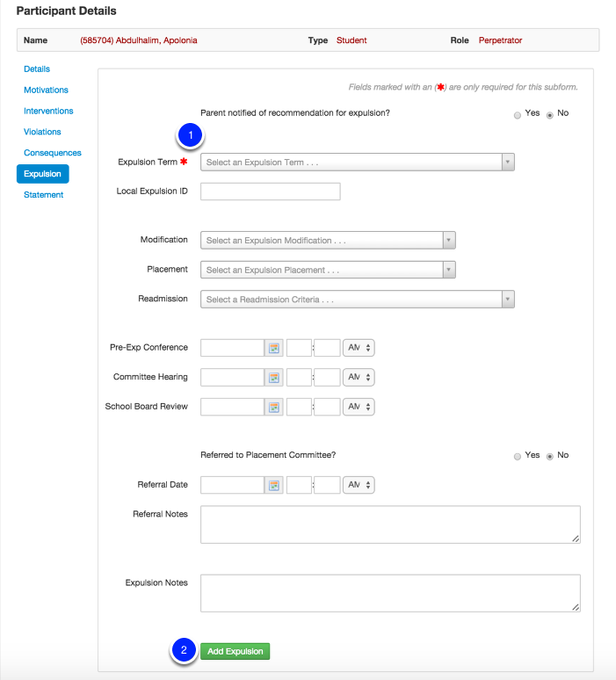Screen dimensions: 616x680
Task: Click the Pre-Exp Conference date field
Action: click(232, 348)
